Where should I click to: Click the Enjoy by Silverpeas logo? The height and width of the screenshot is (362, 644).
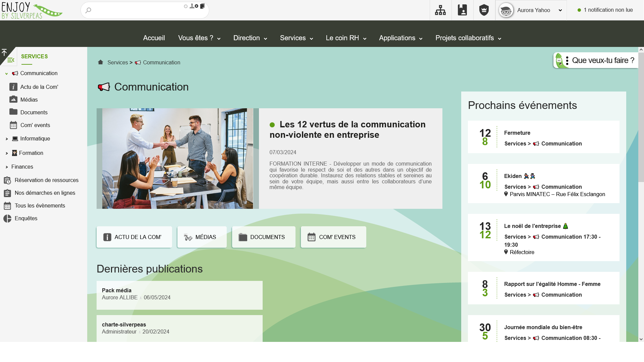tap(32, 10)
